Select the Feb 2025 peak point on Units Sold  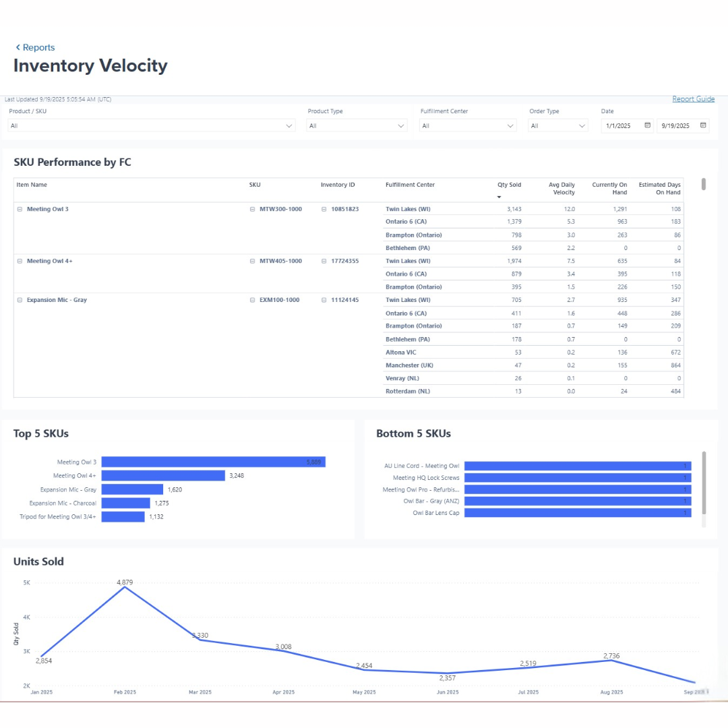[125, 588]
